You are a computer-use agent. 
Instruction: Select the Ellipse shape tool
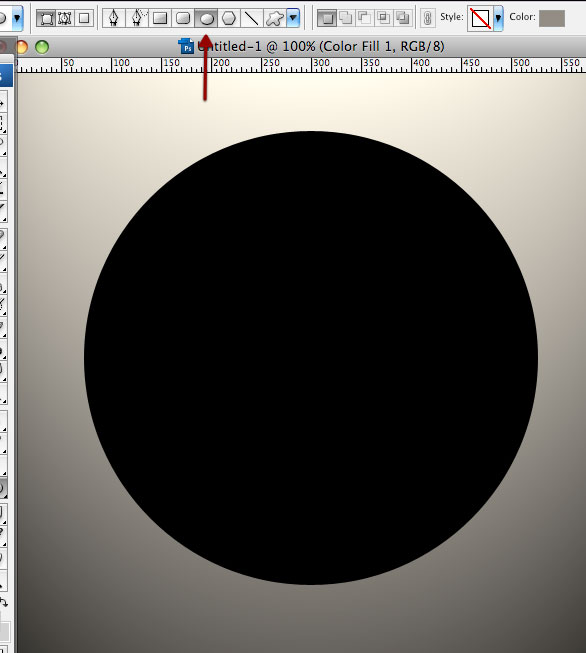pyautogui.click(x=206, y=18)
